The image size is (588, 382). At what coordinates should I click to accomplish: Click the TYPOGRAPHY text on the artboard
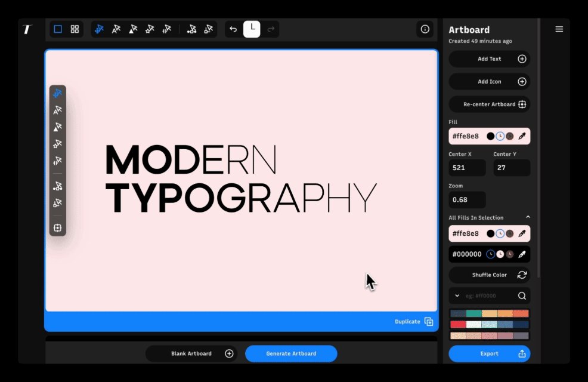[241, 198]
